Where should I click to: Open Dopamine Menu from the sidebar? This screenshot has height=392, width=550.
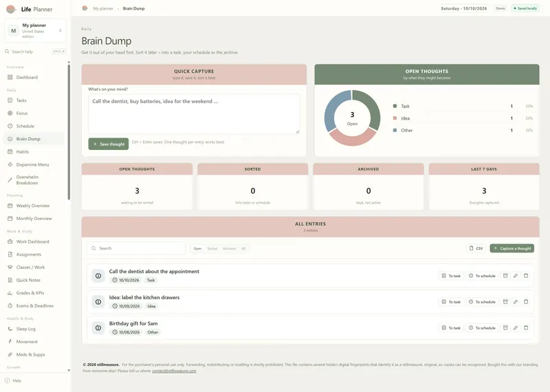[x=32, y=164]
